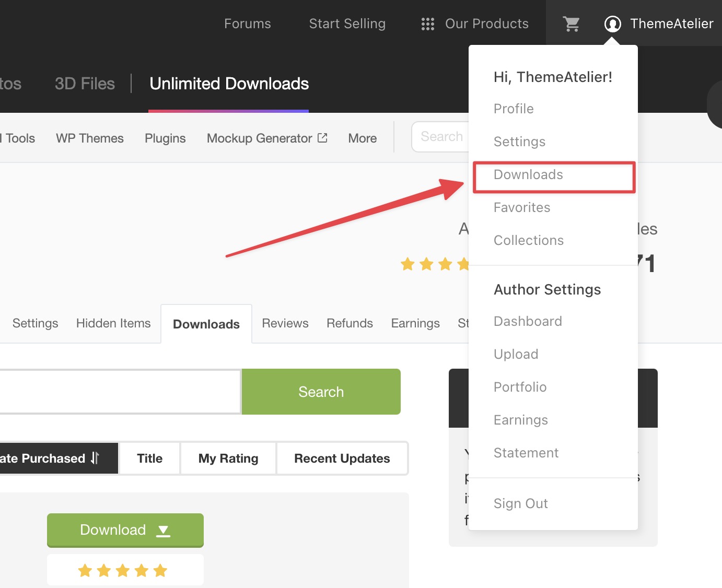
Task: Open the More navigation menu
Action: (362, 138)
